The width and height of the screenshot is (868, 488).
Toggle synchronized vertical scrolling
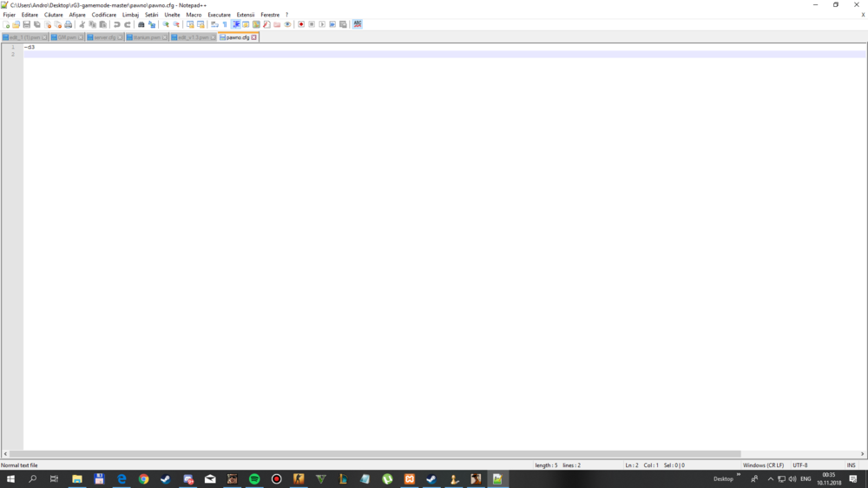point(190,24)
